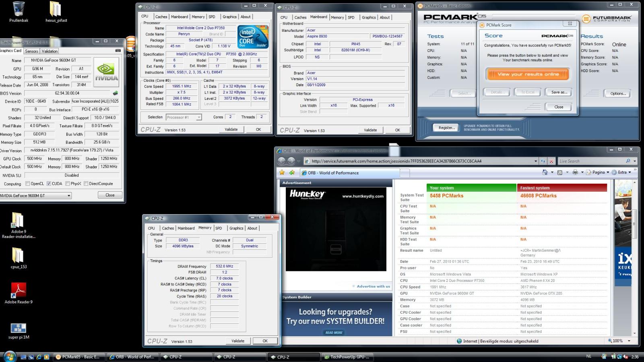Enable the OpenCL checkbox in GPU-Z
The image size is (644, 362).
click(x=28, y=184)
